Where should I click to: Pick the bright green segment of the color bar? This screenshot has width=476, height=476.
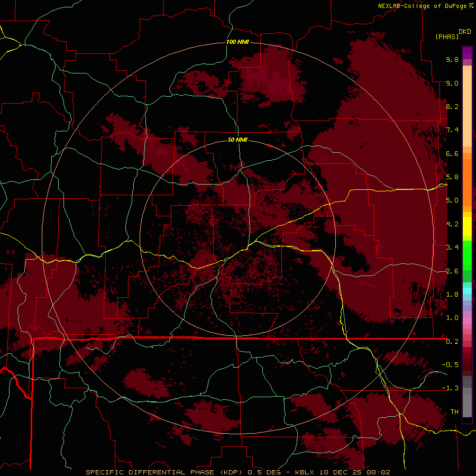[467, 255]
